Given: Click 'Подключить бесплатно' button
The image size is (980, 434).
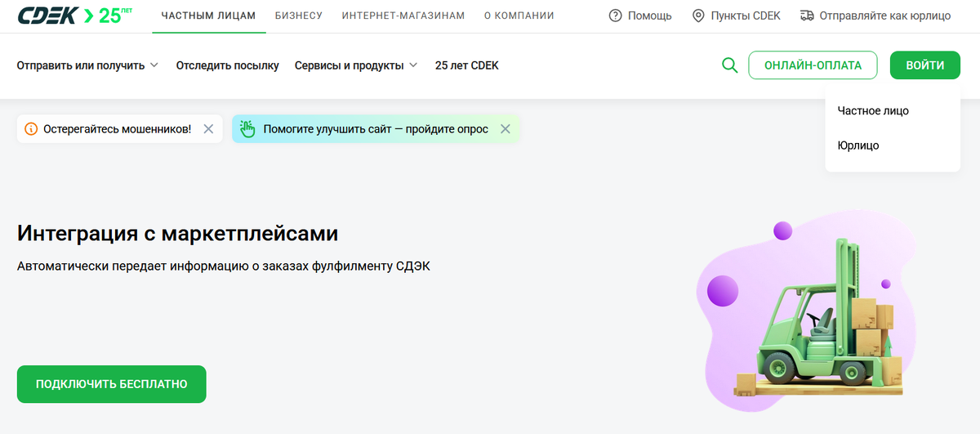Looking at the screenshot, I should [x=112, y=384].
